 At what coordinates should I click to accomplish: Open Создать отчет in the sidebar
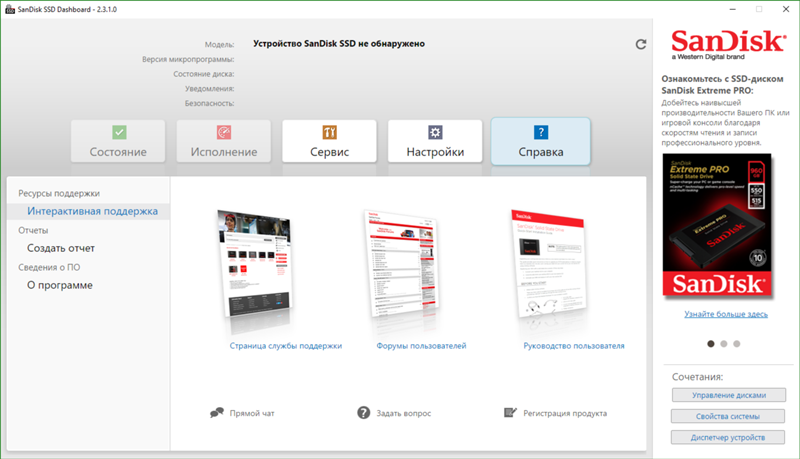[61, 248]
